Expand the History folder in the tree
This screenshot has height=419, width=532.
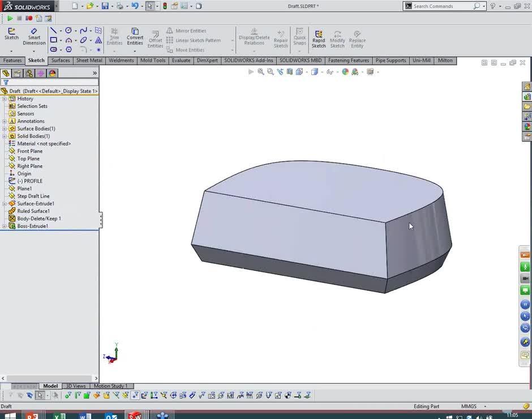(x=5, y=98)
